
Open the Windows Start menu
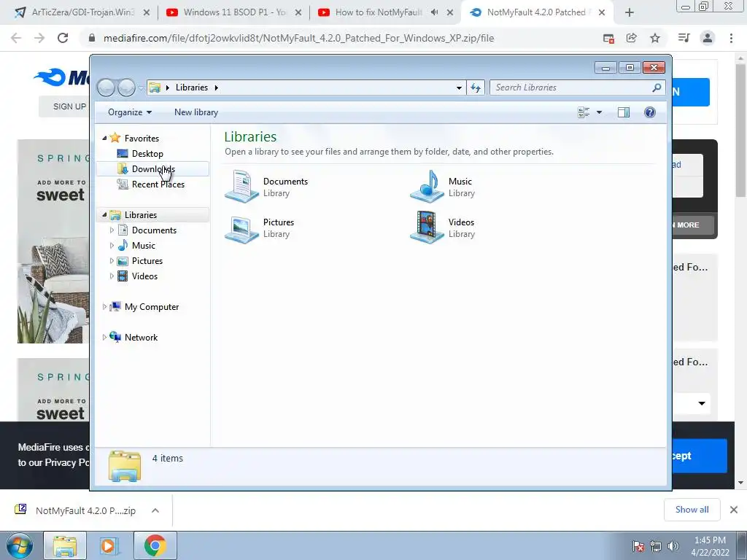(x=20, y=545)
